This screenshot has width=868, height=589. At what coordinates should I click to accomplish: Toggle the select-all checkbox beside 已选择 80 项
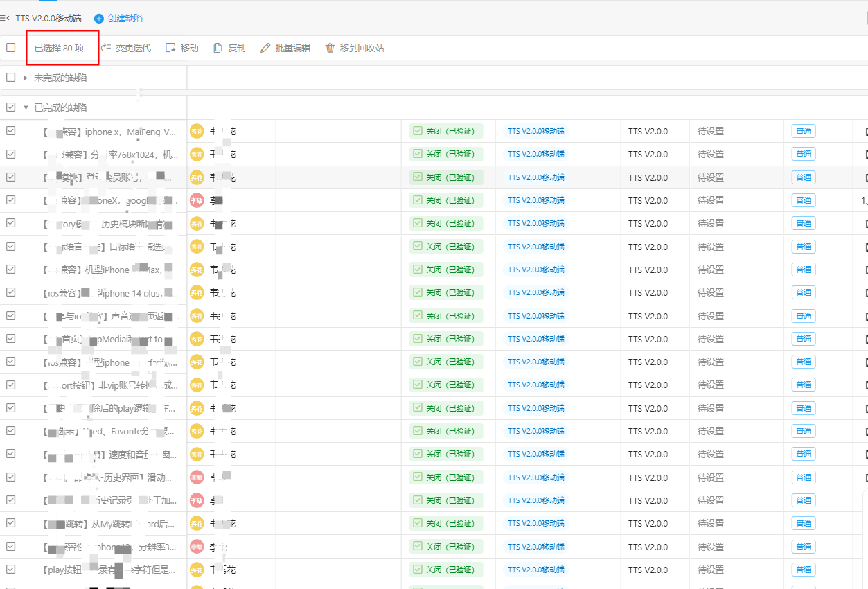[x=11, y=48]
